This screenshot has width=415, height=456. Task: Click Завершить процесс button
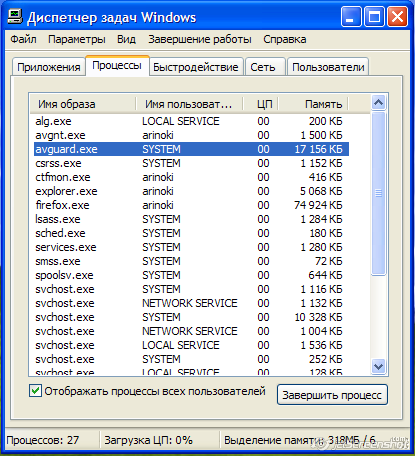click(x=332, y=395)
